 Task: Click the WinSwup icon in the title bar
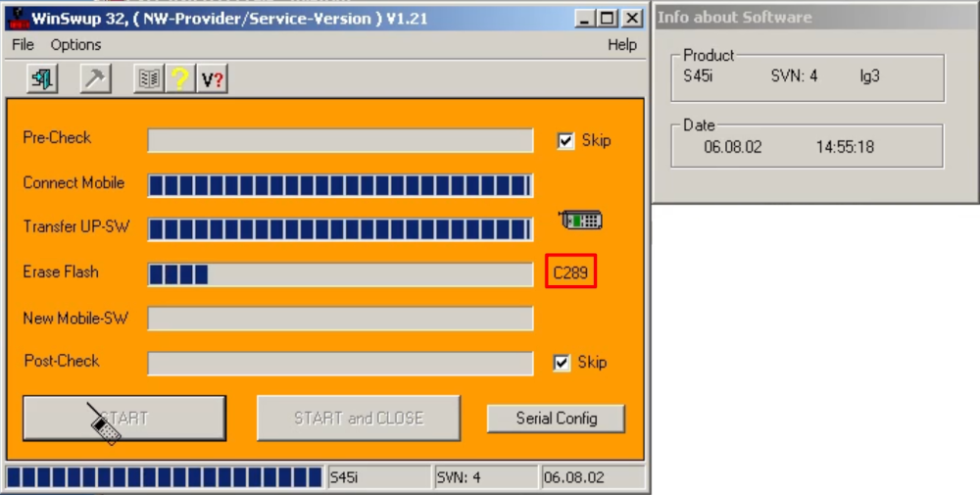[17, 19]
